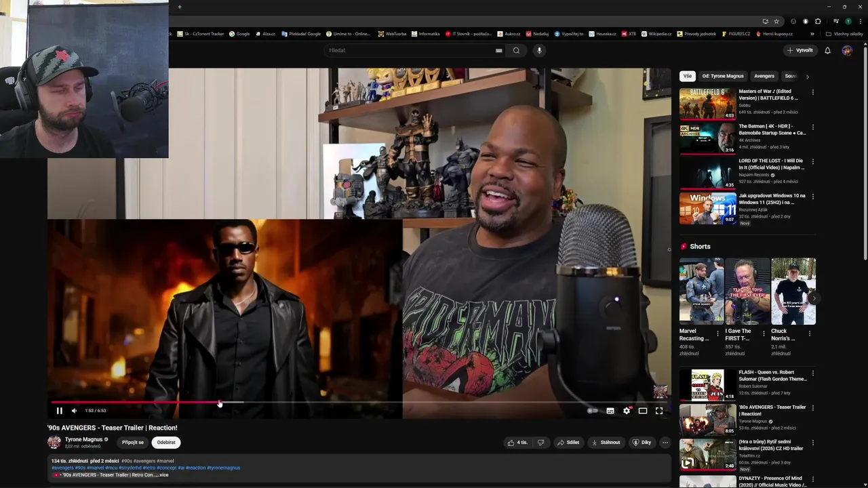Image resolution: width=868 pixels, height=488 pixels.
Task: Open options for FLASH Queen video
Action: point(813,373)
